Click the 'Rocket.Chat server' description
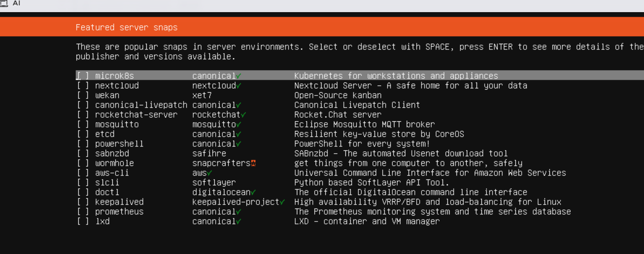This screenshot has width=644, height=254. click(x=338, y=115)
